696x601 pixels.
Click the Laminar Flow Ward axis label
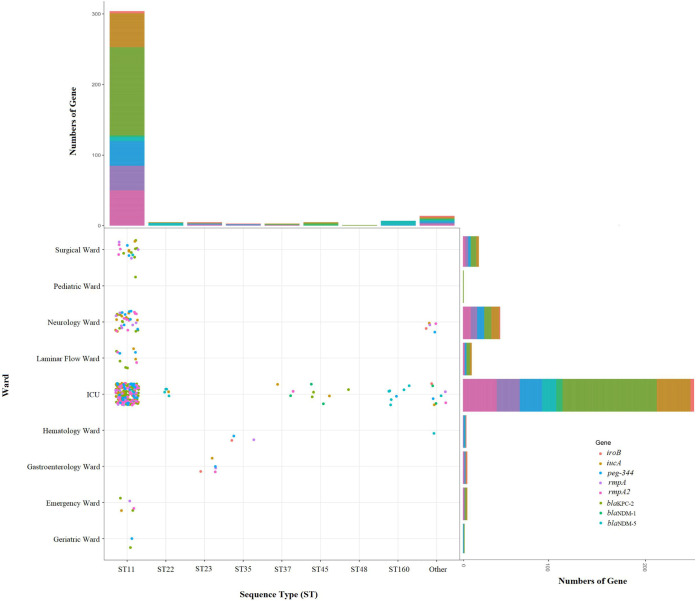68,358
